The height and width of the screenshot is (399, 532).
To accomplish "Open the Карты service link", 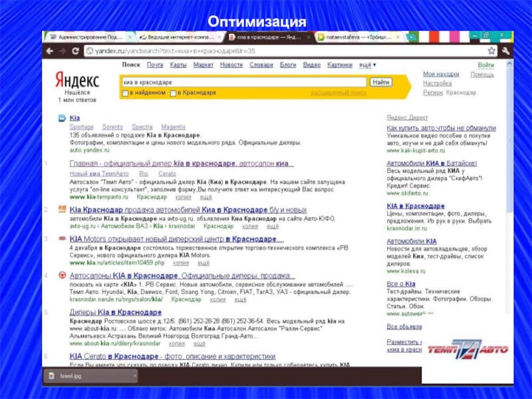I will [x=178, y=65].
